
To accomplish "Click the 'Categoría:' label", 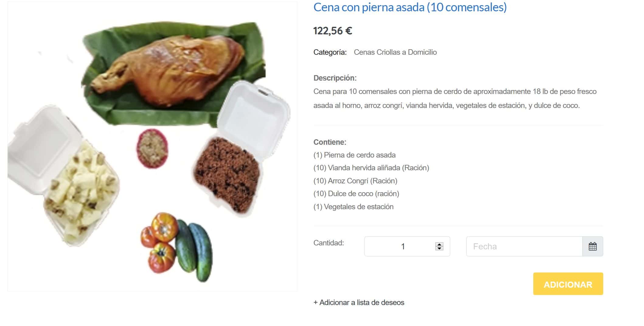I will point(330,52).
